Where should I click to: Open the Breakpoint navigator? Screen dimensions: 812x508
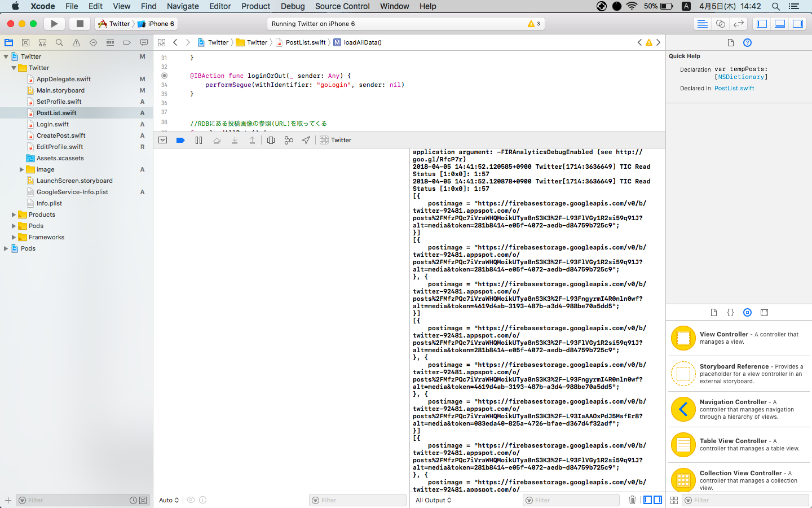(127, 42)
